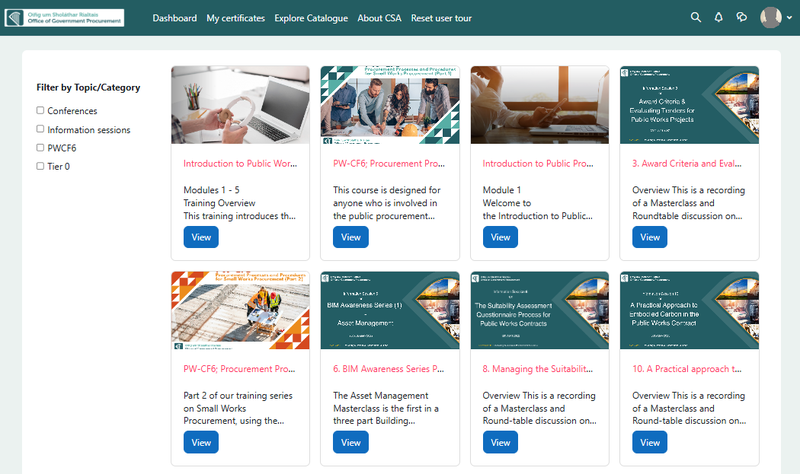Open the messages chat bubble icon
Screen dimensions: 800x474
pyautogui.click(x=741, y=18)
